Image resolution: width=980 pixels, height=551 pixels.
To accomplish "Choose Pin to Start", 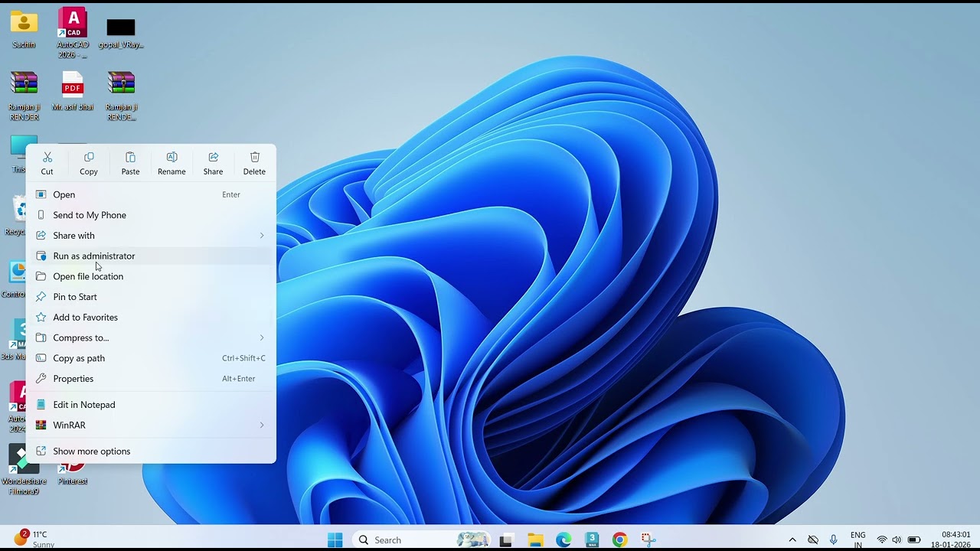I will click(151, 297).
